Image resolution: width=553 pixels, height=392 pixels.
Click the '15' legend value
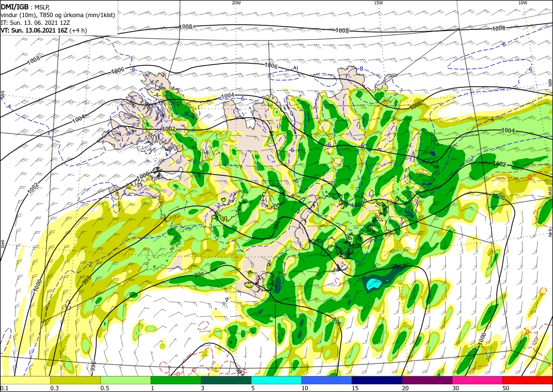click(x=355, y=388)
